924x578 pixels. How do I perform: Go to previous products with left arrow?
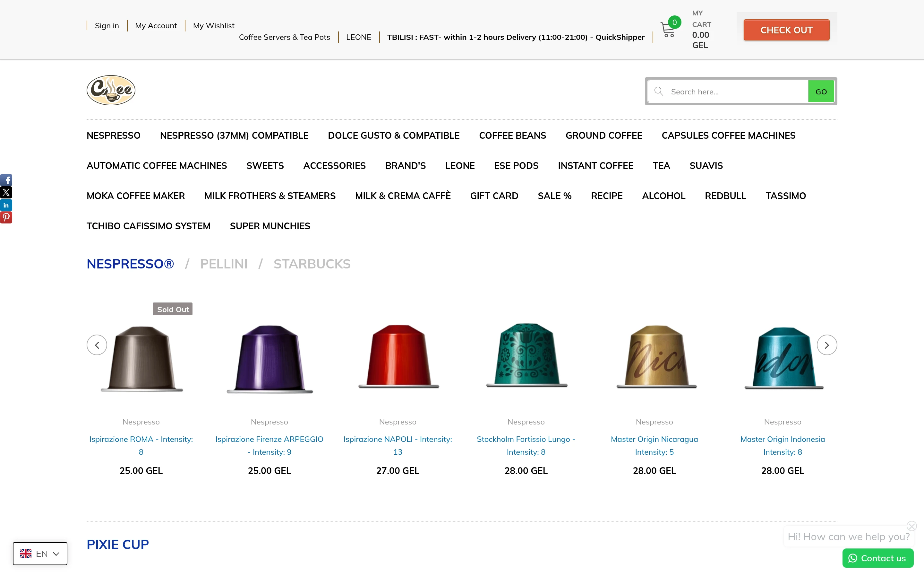tap(97, 345)
